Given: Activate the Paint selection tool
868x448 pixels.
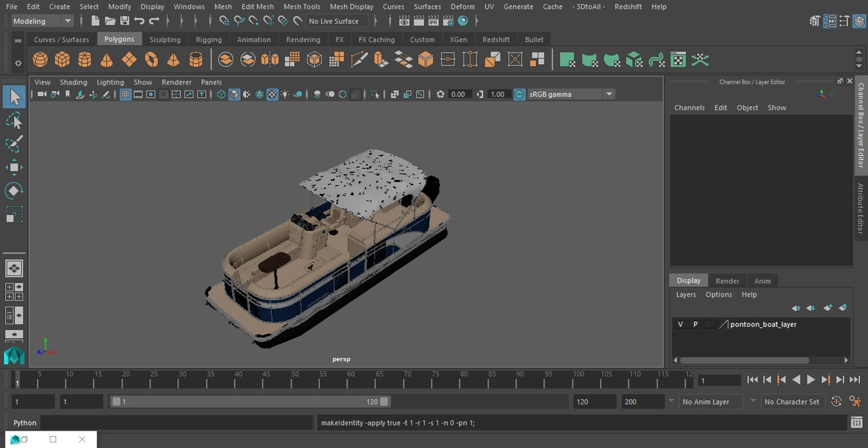Looking at the screenshot, I should point(14,144).
